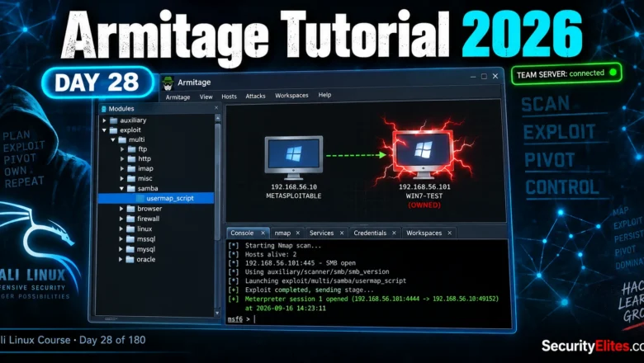Open the Attacks menu
The width and height of the screenshot is (644, 363).
(x=255, y=96)
